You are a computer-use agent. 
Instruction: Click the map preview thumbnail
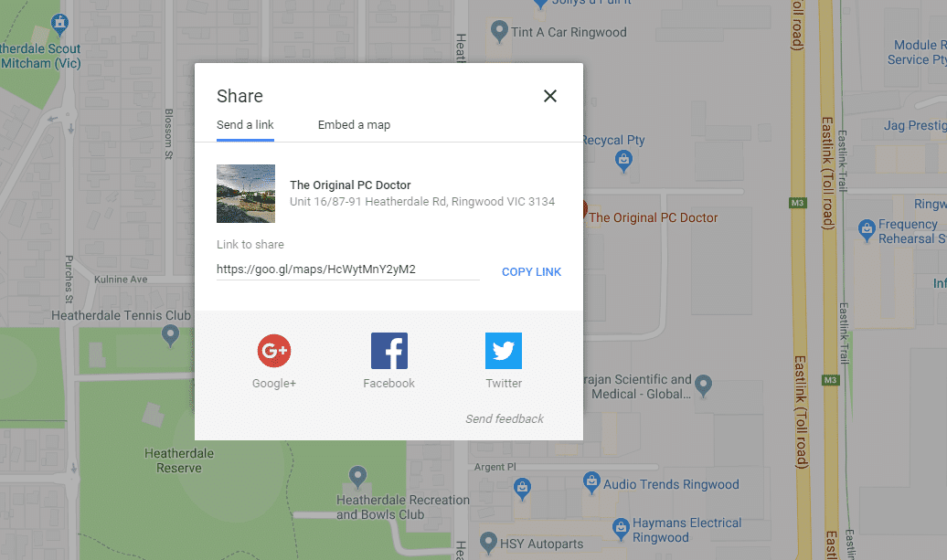(x=245, y=193)
